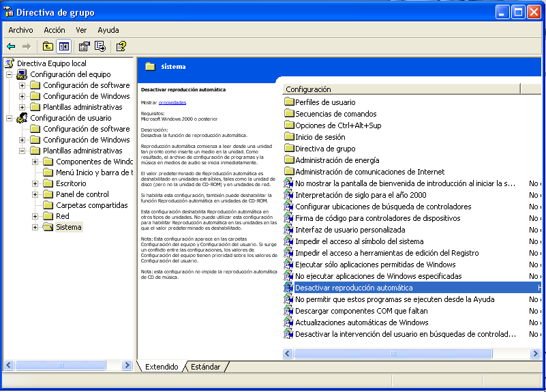Expand the Escritorio tree node
This screenshot has height=392, width=546.
tap(35, 183)
